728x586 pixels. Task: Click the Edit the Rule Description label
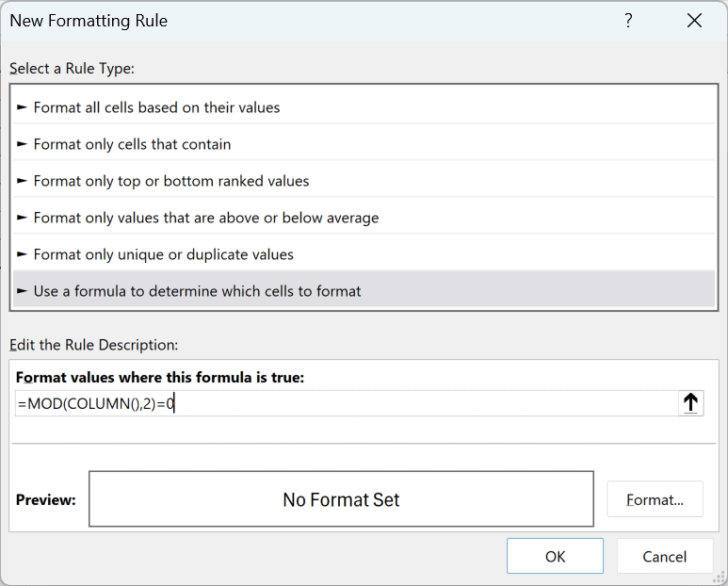click(x=94, y=345)
